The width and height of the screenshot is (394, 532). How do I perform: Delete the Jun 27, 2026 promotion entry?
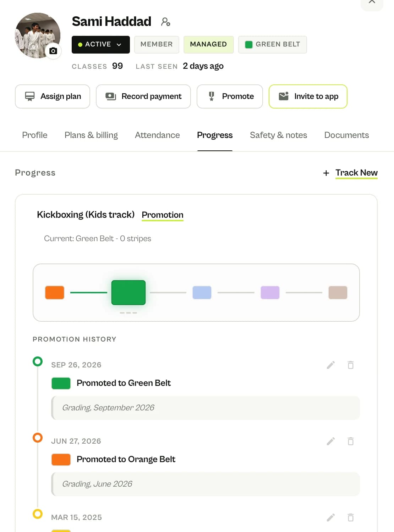(x=351, y=441)
